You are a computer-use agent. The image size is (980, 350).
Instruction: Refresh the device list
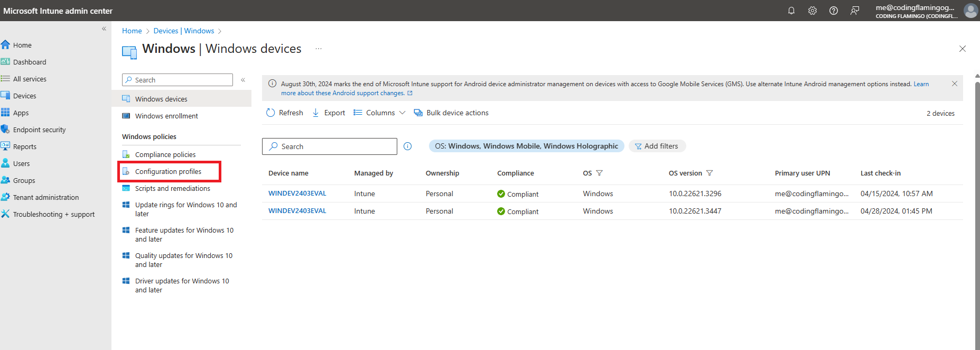285,113
